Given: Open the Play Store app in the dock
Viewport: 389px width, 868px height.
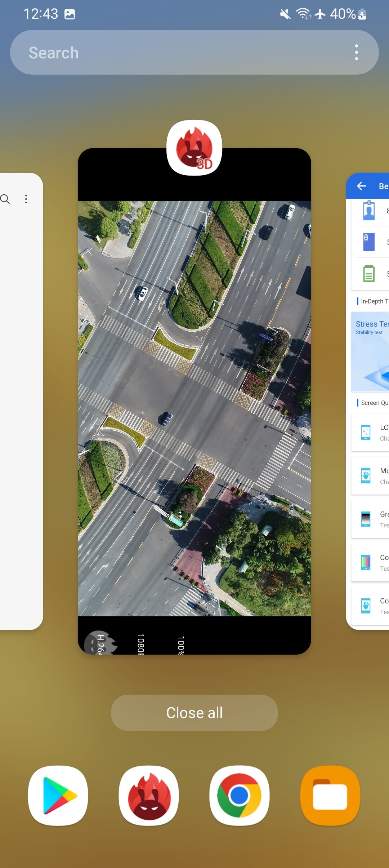Looking at the screenshot, I should tap(58, 796).
